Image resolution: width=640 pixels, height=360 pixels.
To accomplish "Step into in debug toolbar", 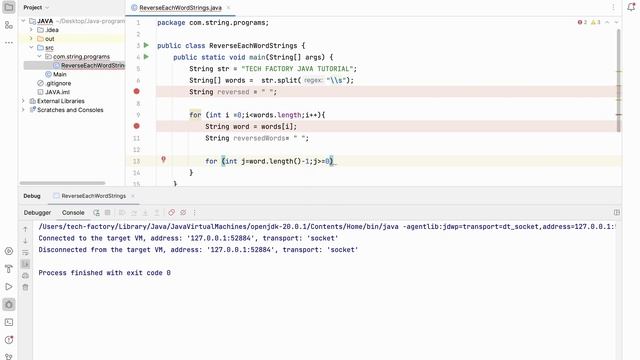I will pyautogui.click(x=145, y=213).
